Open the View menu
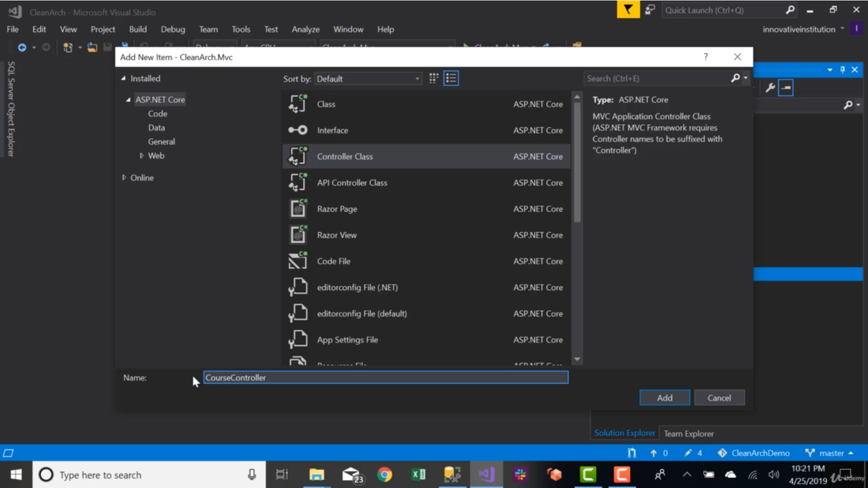The height and width of the screenshot is (488, 868). pos(68,29)
